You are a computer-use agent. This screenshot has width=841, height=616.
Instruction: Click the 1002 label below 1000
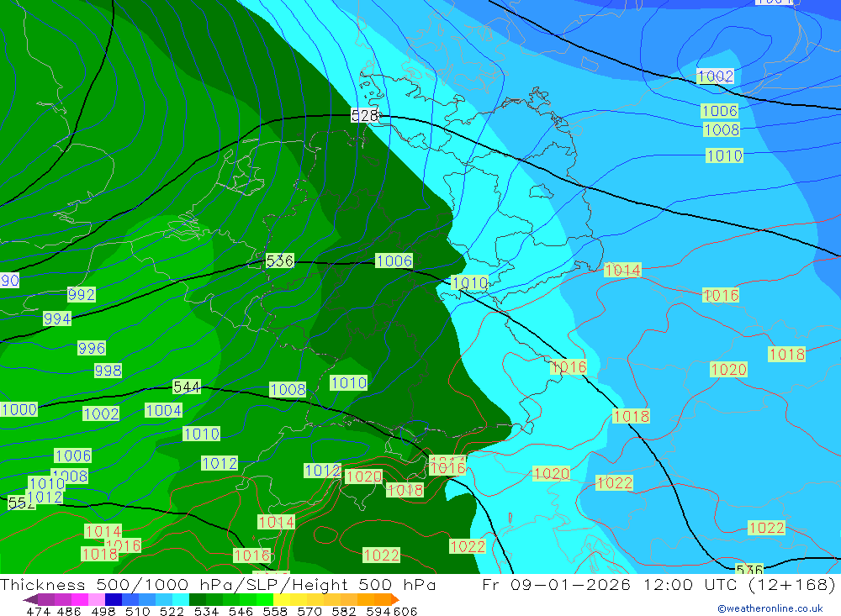point(101,413)
